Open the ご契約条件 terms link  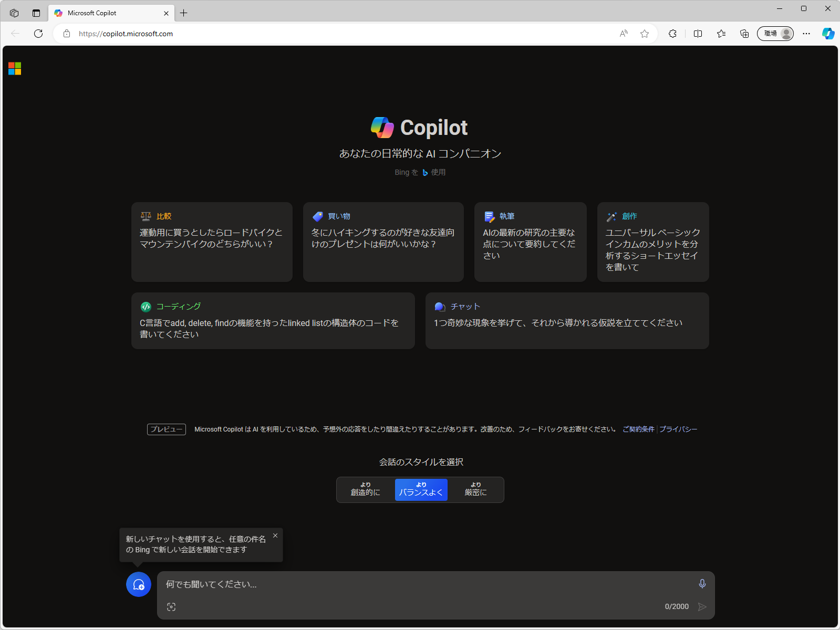(x=638, y=429)
